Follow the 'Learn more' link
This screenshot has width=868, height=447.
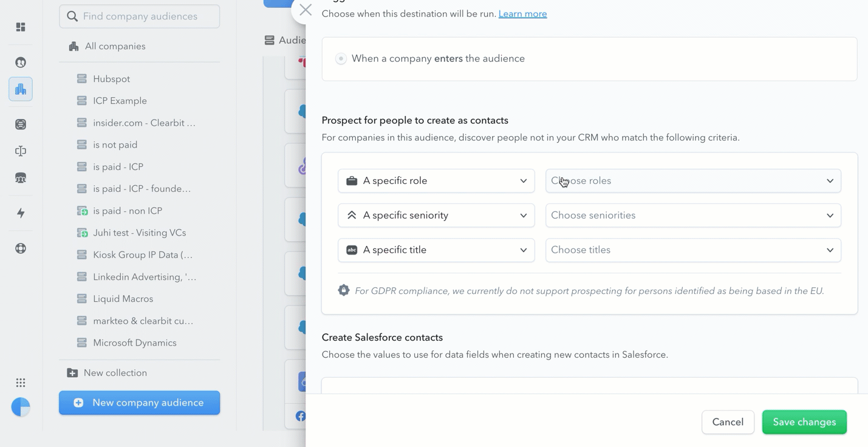coord(522,14)
